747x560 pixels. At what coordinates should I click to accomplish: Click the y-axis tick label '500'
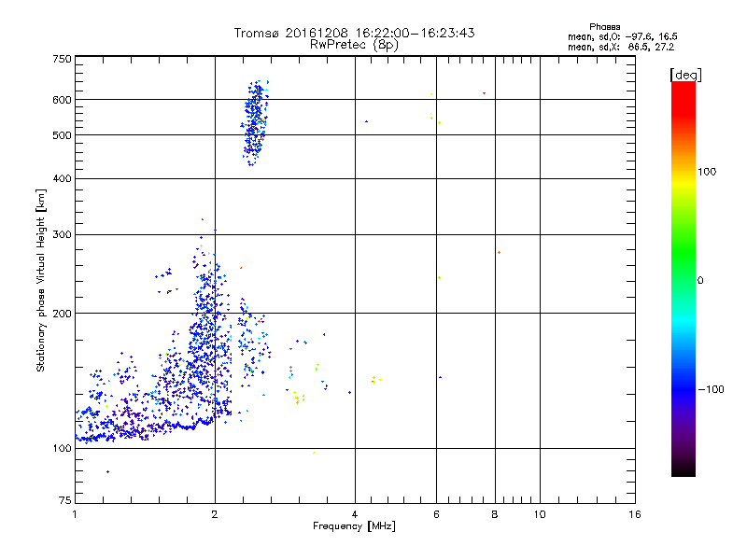pos(62,135)
